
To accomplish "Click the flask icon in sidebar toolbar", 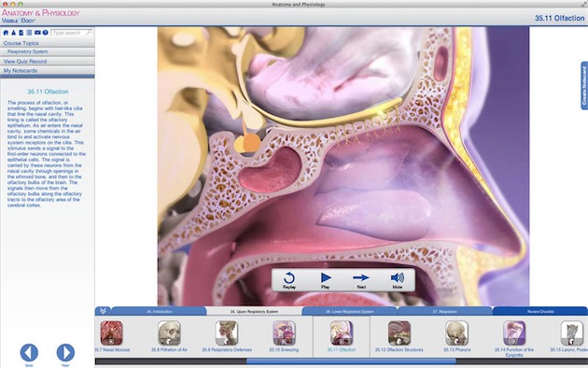I will point(13,33).
